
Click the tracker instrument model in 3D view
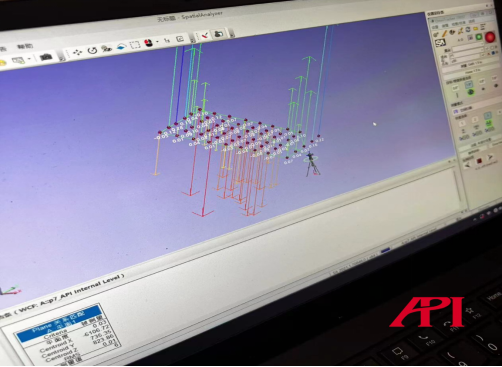coord(312,164)
